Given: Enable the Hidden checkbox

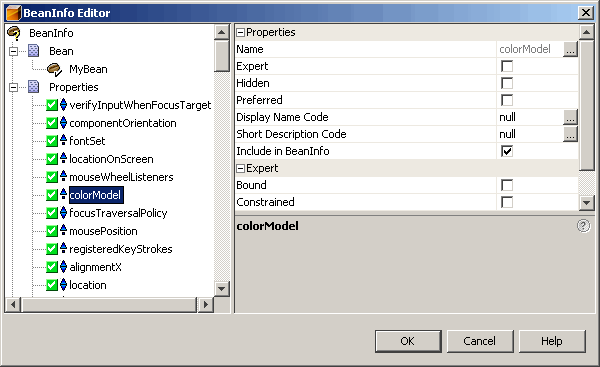Looking at the screenshot, I should [x=507, y=83].
